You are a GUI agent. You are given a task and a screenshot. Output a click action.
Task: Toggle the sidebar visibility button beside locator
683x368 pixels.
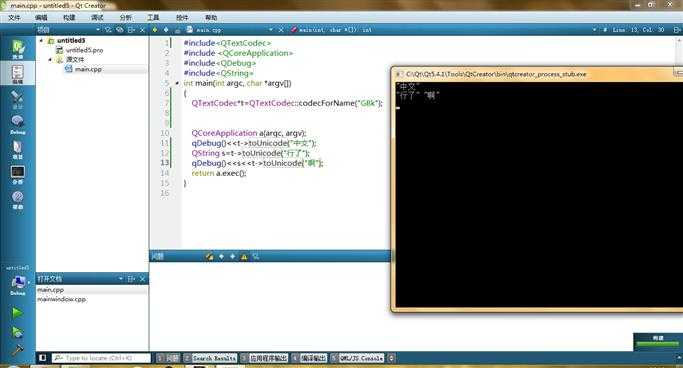42,358
